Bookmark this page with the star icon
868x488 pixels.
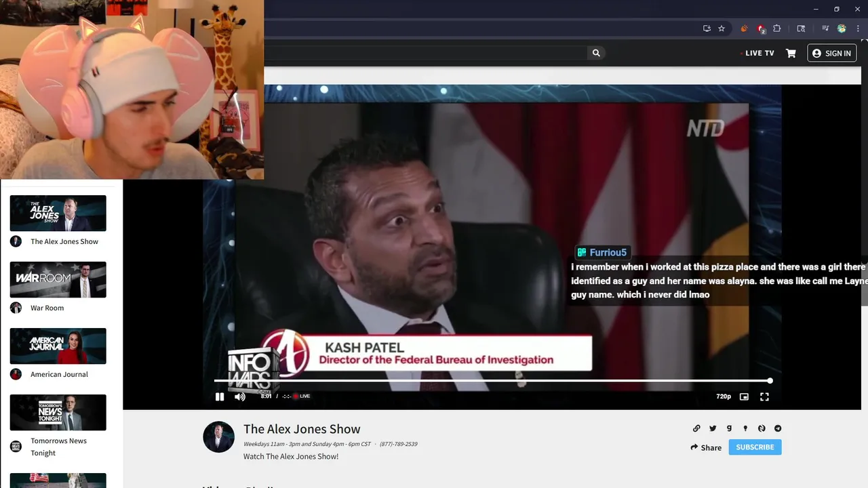pos(722,28)
